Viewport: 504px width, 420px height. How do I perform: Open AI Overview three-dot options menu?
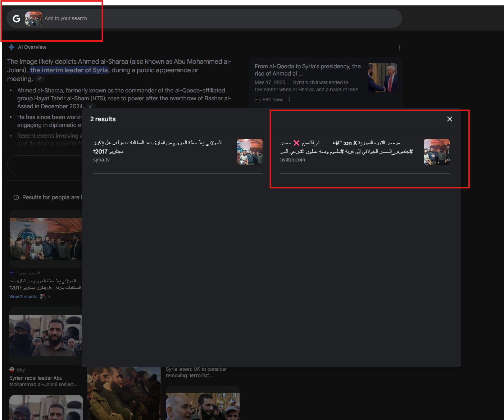click(x=400, y=47)
